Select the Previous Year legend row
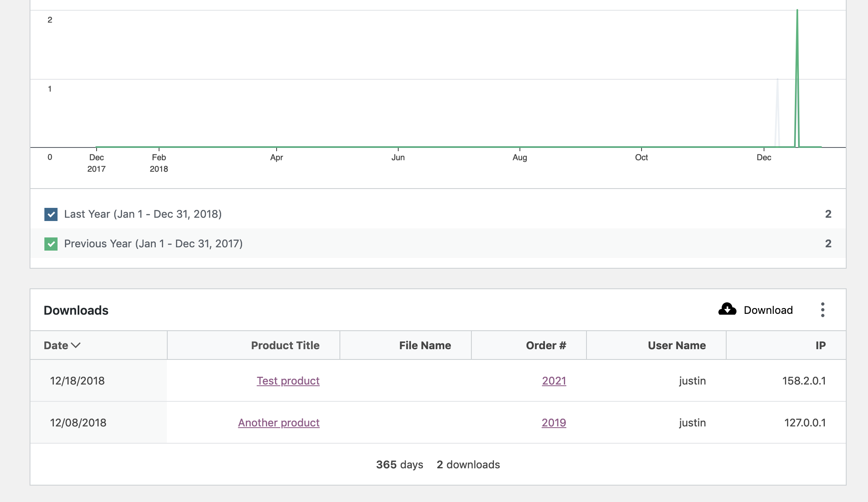868x502 pixels. [x=153, y=243]
